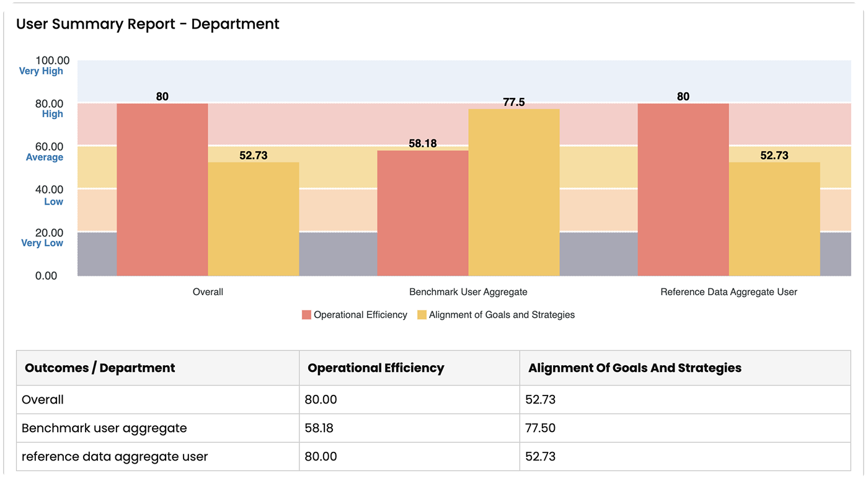Click the Benchmark User Aggregate axis label

point(468,291)
